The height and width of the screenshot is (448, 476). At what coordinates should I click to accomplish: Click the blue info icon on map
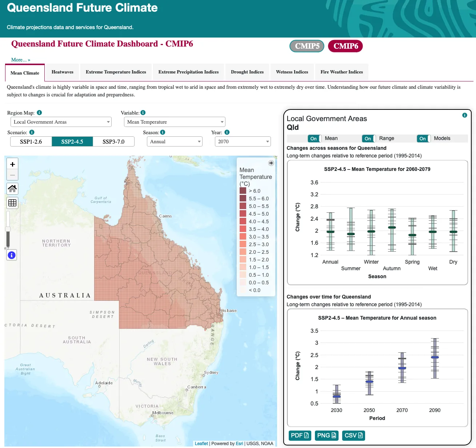(12, 255)
